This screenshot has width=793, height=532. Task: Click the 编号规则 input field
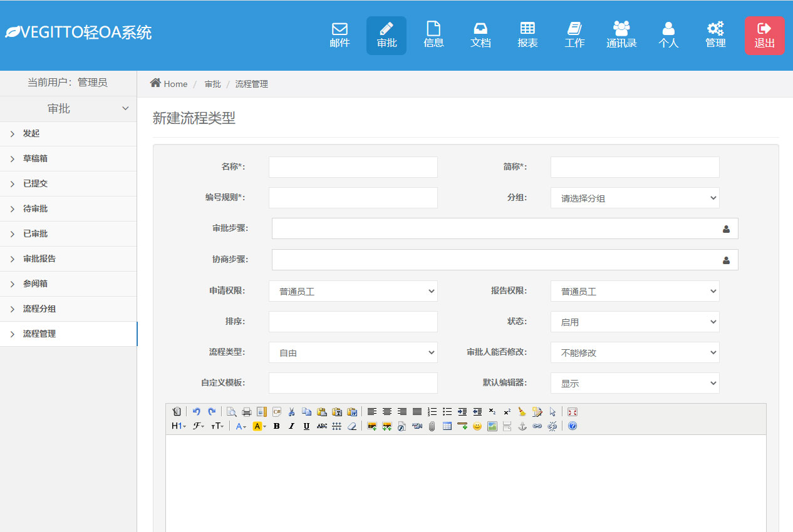tap(353, 198)
